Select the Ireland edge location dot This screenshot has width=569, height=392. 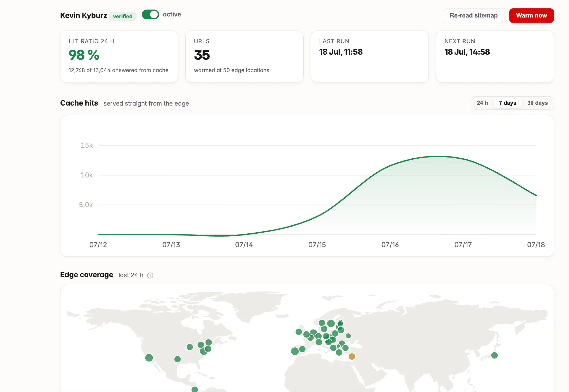tap(299, 332)
